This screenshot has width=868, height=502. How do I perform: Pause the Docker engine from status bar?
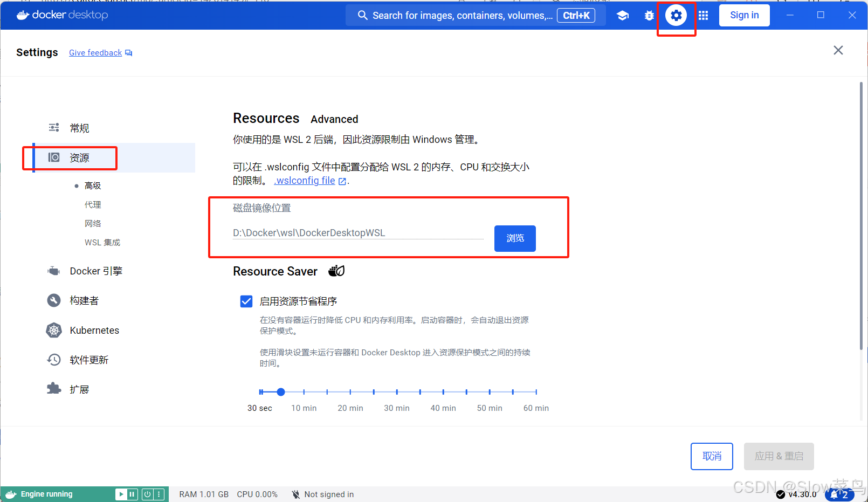click(132, 494)
